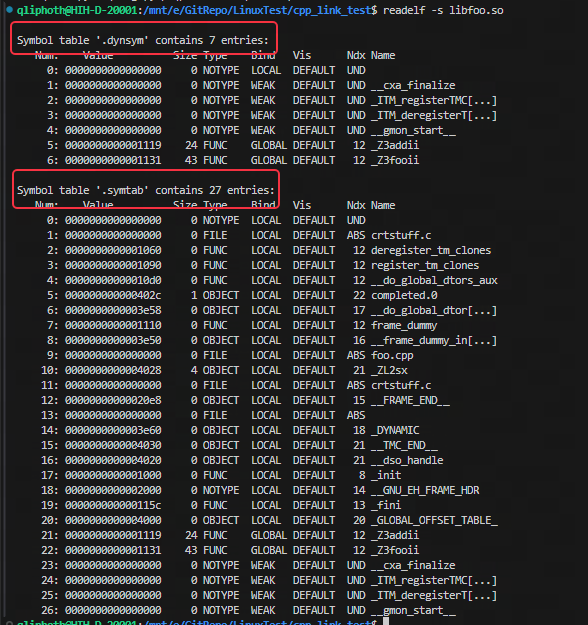This screenshot has height=625, width=588.
Task: Click the completed.0 symbol name
Action: 404,296
